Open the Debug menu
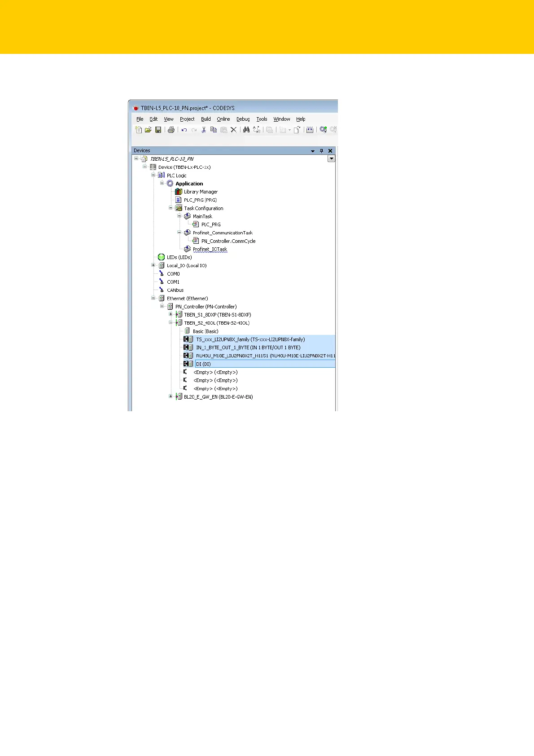The height and width of the screenshot is (756, 534). coord(243,119)
